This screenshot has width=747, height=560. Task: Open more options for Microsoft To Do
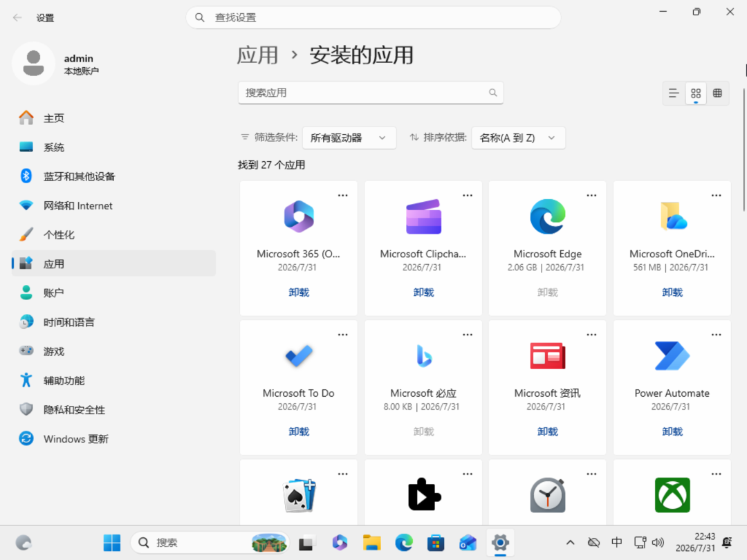pos(343,335)
